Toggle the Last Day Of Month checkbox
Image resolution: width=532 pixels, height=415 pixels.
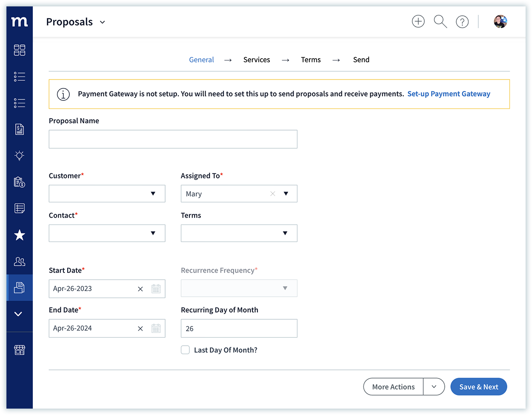point(185,350)
